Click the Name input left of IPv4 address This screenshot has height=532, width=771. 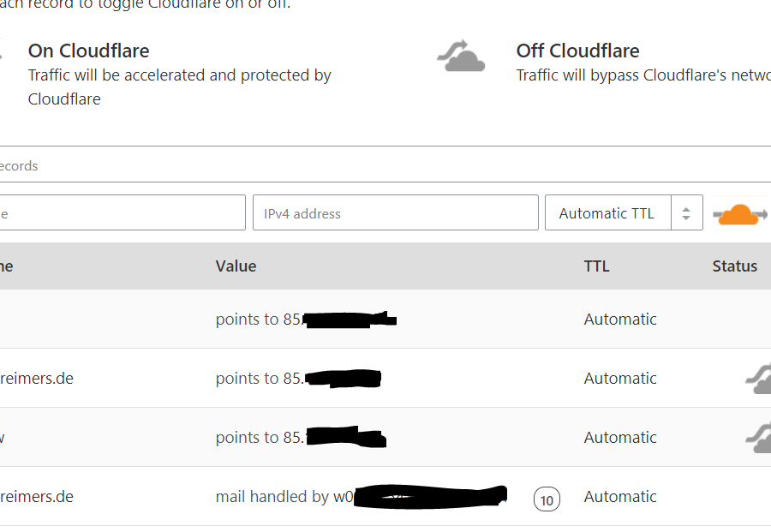(x=122, y=213)
